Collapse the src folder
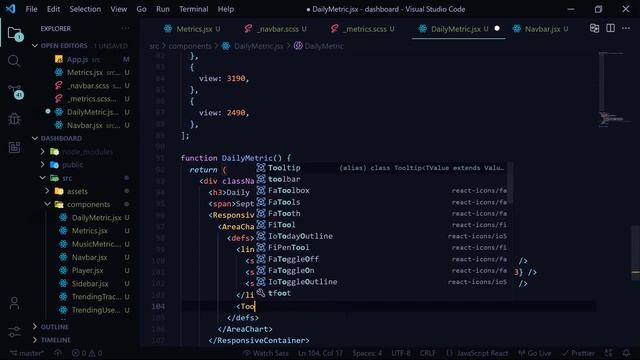Viewport: 640px width, 360px height. tap(42, 178)
